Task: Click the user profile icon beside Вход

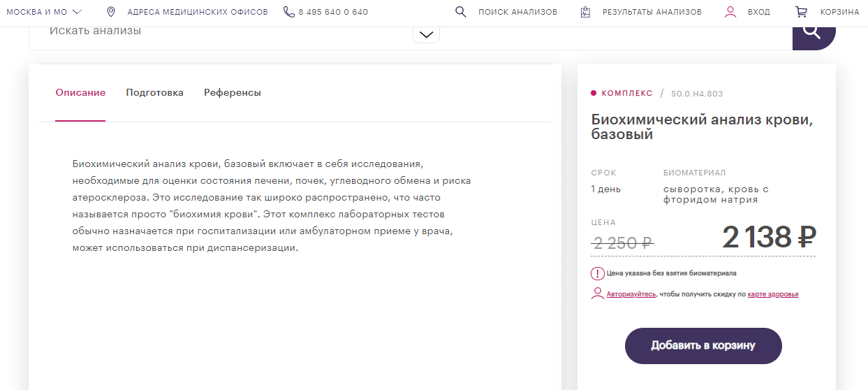Action: pyautogui.click(x=730, y=12)
